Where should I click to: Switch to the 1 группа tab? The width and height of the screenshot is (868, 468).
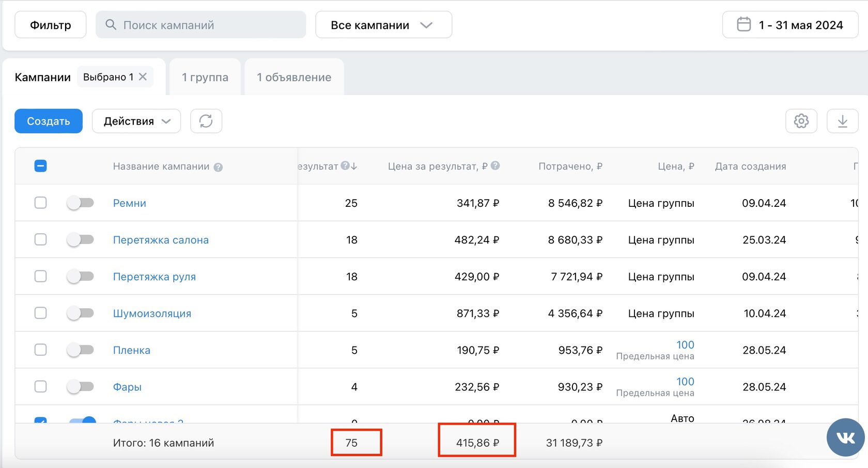point(205,77)
